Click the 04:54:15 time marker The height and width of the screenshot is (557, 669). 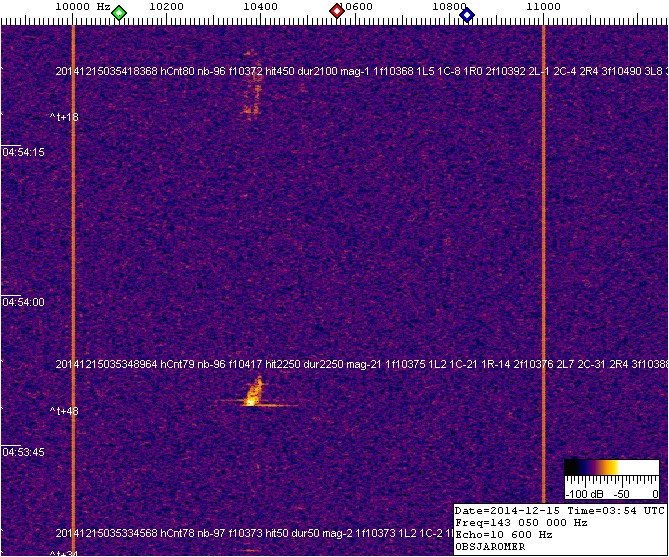pos(24,153)
